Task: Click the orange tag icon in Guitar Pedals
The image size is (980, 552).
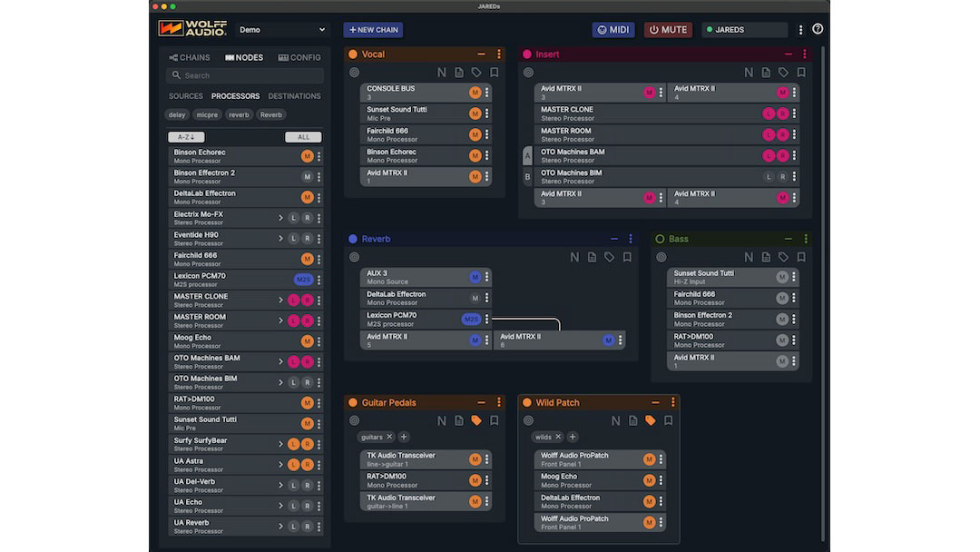Action: (476, 420)
